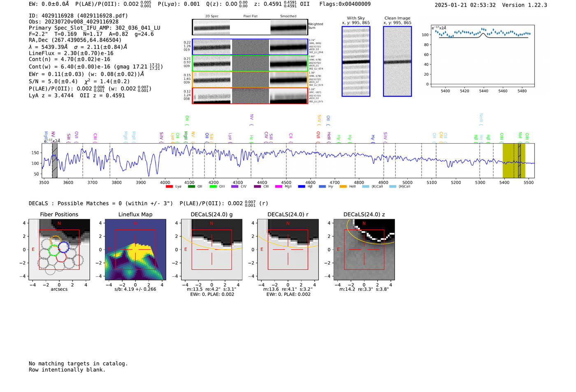Select the blue-outlined fiber spectrum row
576x392 pixels.
pos(250,47)
